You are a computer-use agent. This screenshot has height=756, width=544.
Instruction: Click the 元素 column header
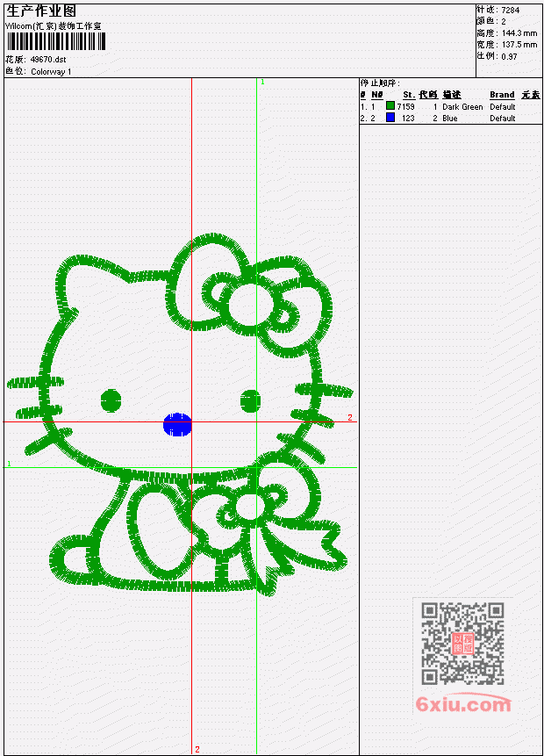pyautogui.click(x=531, y=95)
